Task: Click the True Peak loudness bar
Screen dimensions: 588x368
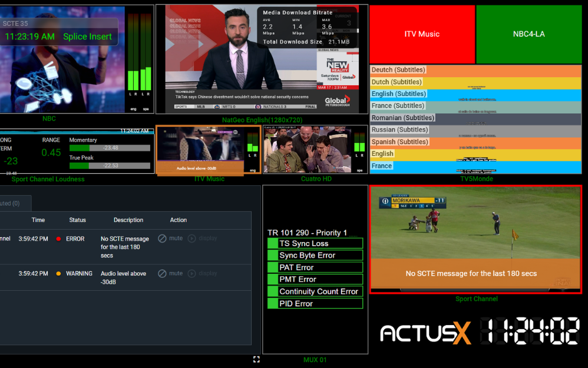Action: (x=110, y=165)
